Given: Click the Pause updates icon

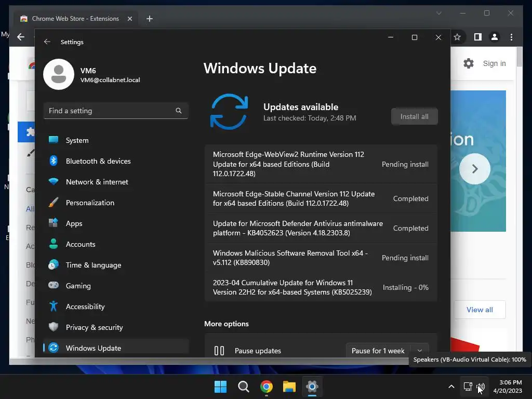Looking at the screenshot, I should [219, 351].
